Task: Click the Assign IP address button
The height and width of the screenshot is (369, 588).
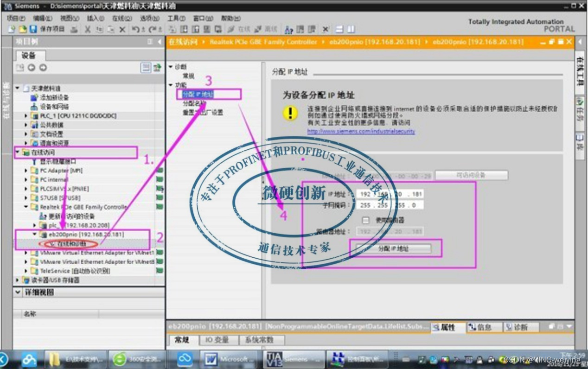Action: 393,248
